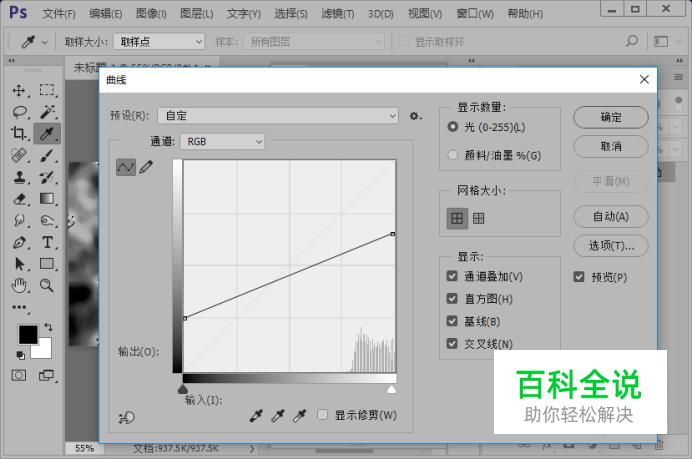692x459 pixels.
Task: Select the Rectangular Marquee tool
Action: (47, 90)
